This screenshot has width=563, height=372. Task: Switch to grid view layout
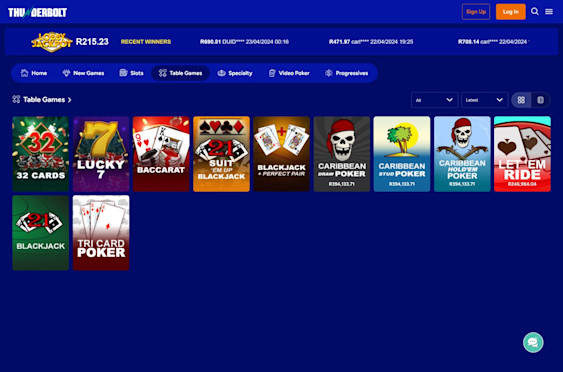(521, 100)
